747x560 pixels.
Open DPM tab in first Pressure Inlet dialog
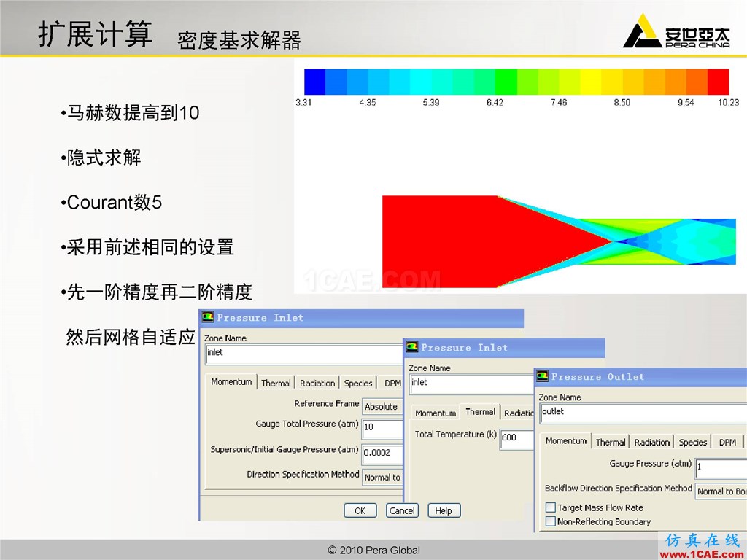(x=392, y=383)
